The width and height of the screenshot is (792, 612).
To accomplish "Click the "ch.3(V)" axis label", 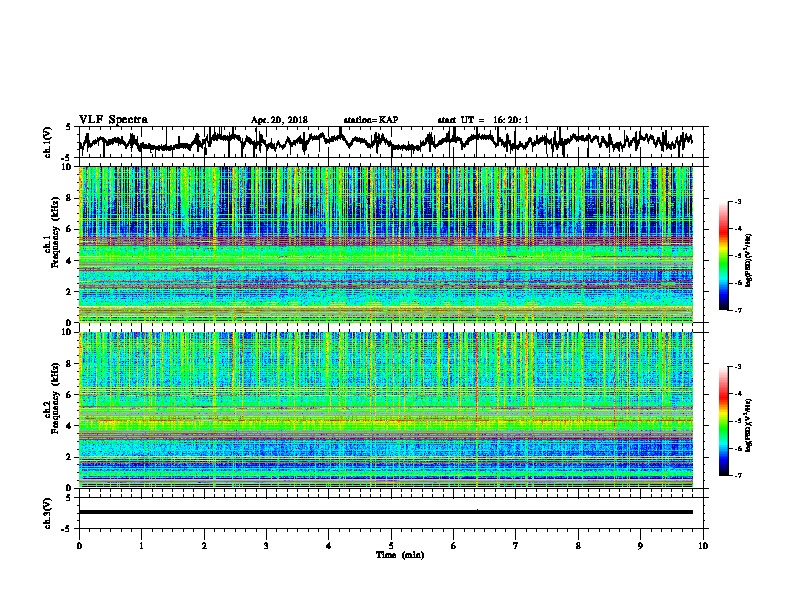I will click(x=48, y=513).
